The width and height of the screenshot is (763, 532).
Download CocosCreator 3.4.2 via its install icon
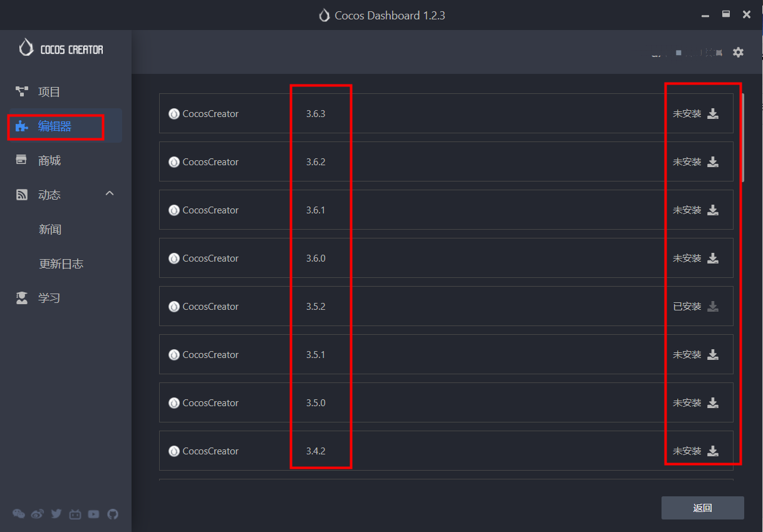point(713,451)
